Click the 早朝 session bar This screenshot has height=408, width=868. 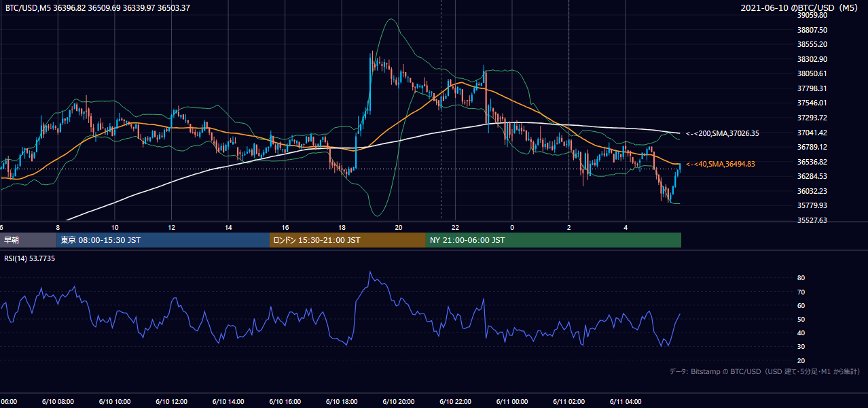pos(28,240)
